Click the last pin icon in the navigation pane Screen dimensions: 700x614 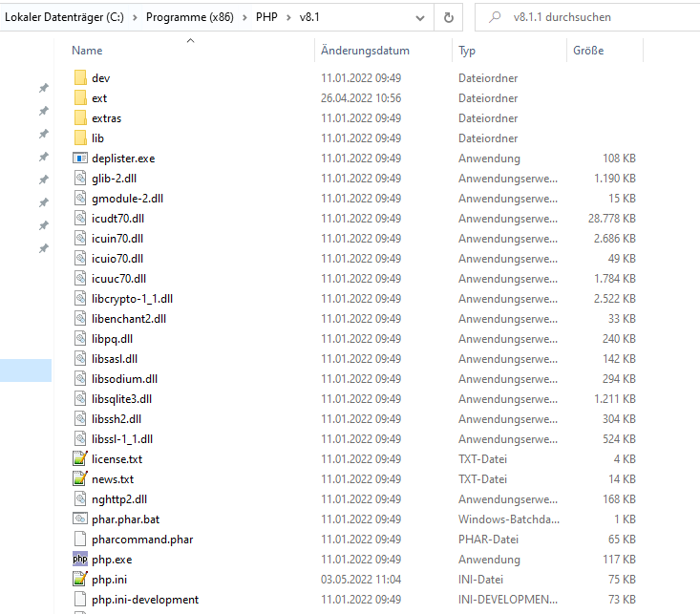click(x=43, y=248)
